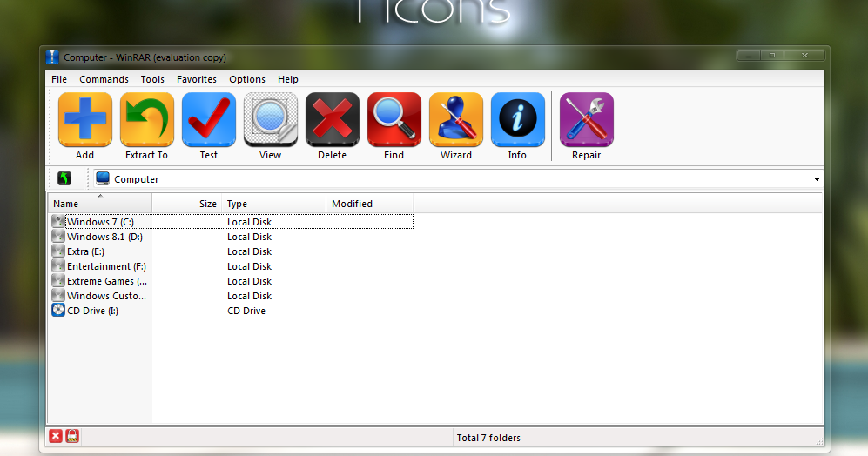This screenshot has width=868, height=456.
Task: Sort by the Type column header
Action: [x=274, y=203]
